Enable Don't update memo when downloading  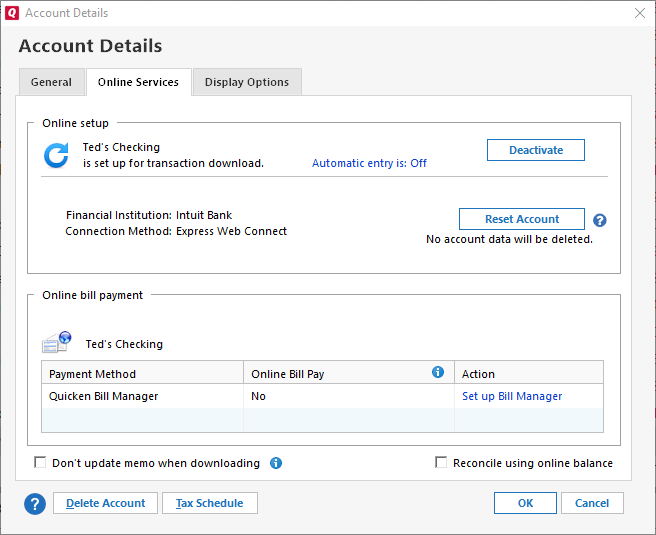(x=41, y=463)
